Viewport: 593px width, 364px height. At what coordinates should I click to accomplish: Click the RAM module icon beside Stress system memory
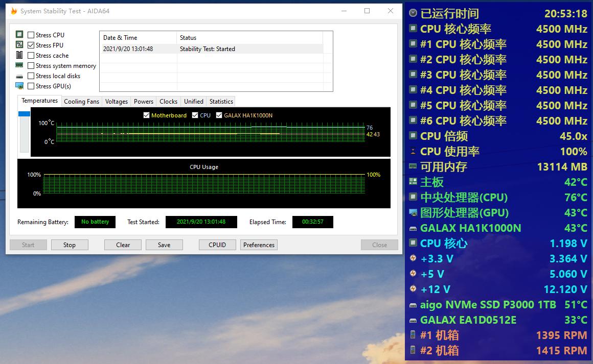pos(19,65)
